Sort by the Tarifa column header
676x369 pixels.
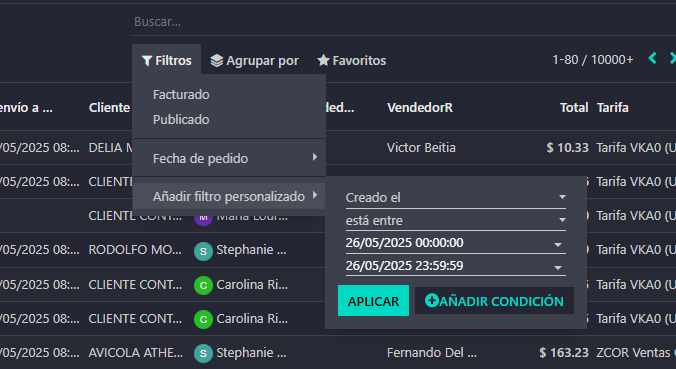tap(612, 107)
